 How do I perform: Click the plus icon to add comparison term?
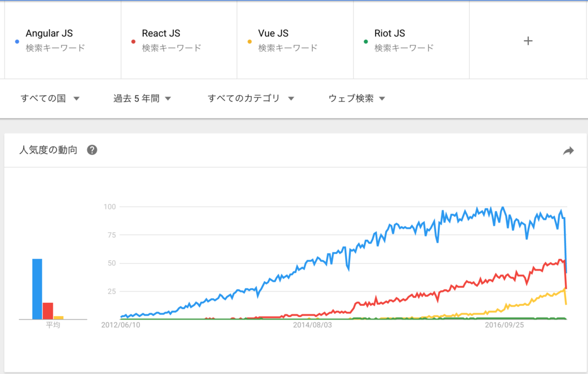pos(528,41)
